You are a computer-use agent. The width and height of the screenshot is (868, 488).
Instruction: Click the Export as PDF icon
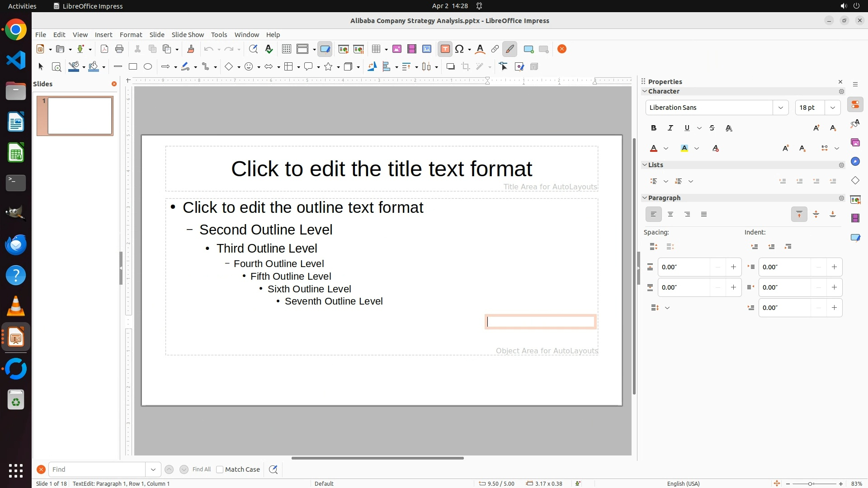point(104,49)
